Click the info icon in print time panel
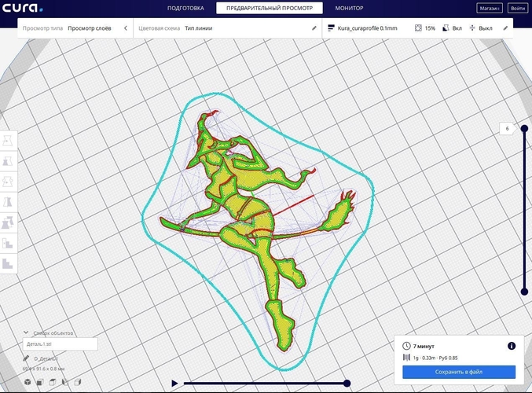Viewport: 532px width, 393px height. pos(512,346)
